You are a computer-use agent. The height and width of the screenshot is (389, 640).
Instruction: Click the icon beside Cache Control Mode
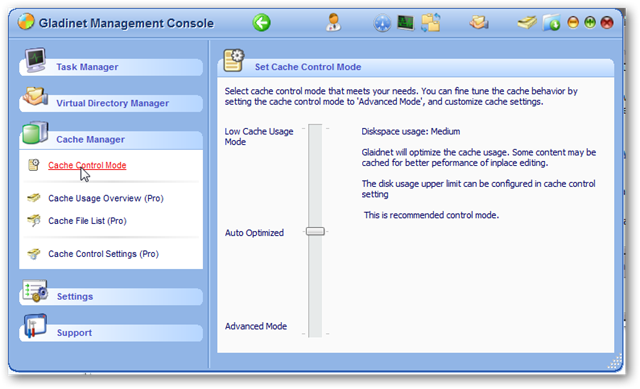[x=33, y=165]
